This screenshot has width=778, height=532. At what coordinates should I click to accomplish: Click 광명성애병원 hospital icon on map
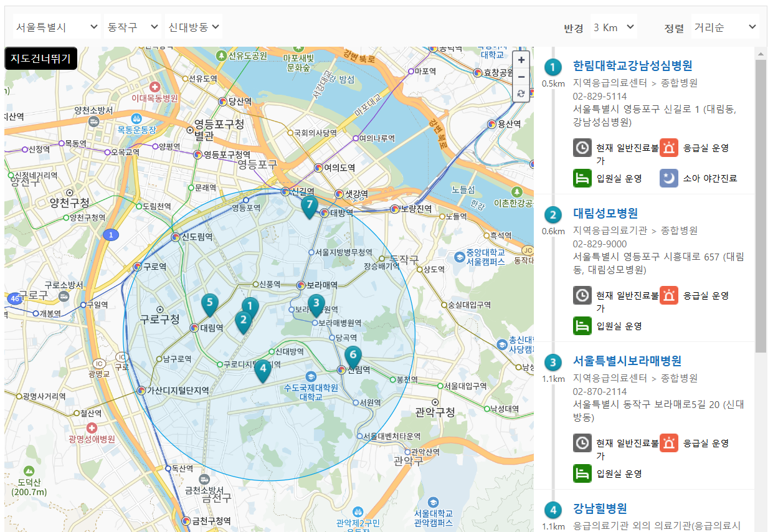coord(92,428)
